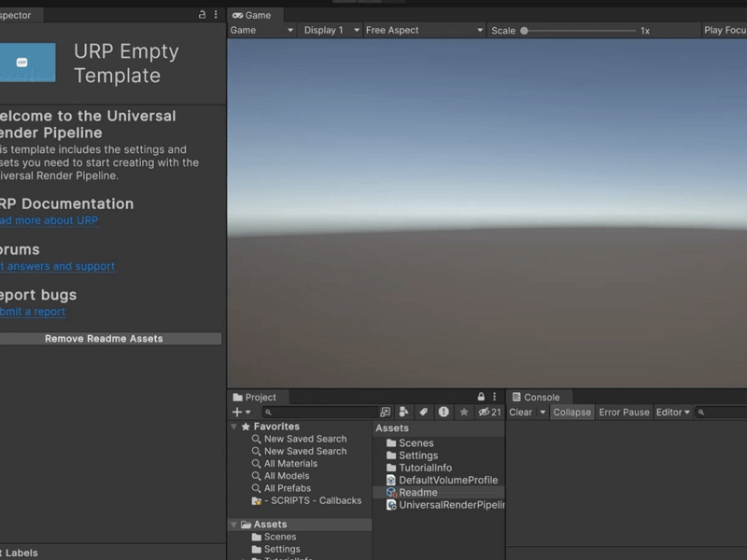The height and width of the screenshot is (560, 747).
Task: Click the favorite star icon in Project toolbar
Action: point(464,412)
